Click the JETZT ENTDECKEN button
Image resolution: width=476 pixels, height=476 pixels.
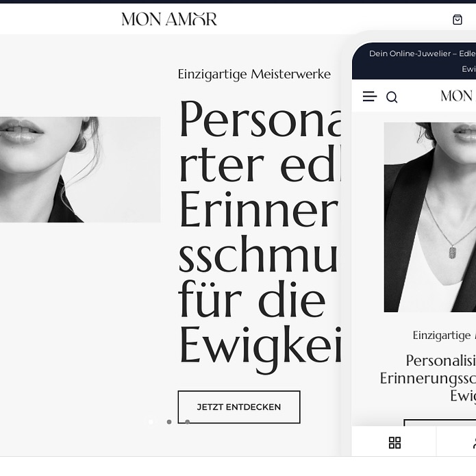[x=239, y=407]
